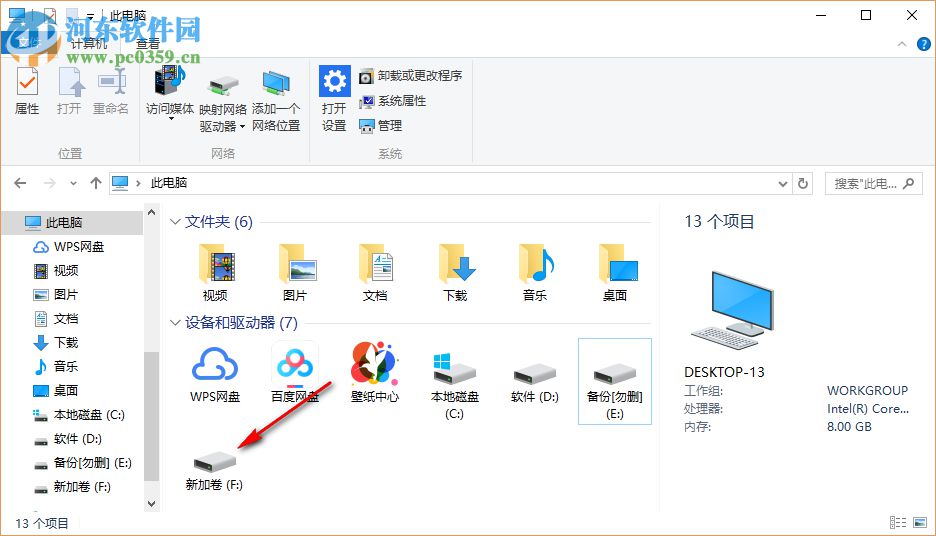Collapse the 文件夹 (6) group
This screenshot has width=936, height=536.
click(x=175, y=222)
